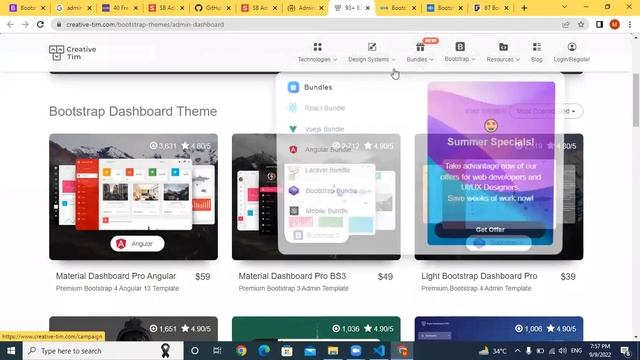Click the ENG language indicator
The width and height of the screenshot is (640, 360).
point(576,351)
